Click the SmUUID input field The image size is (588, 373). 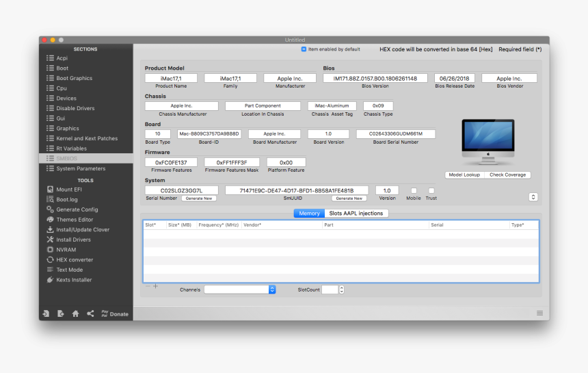coord(297,191)
